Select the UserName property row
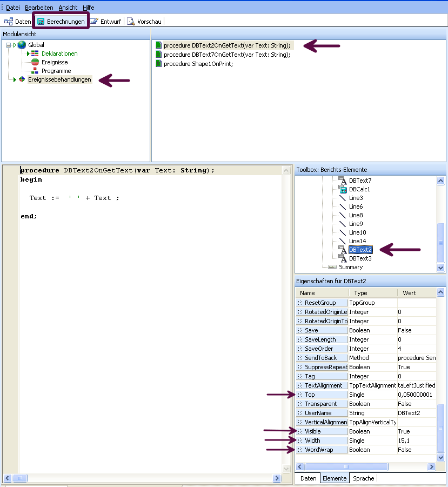 (x=366, y=413)
